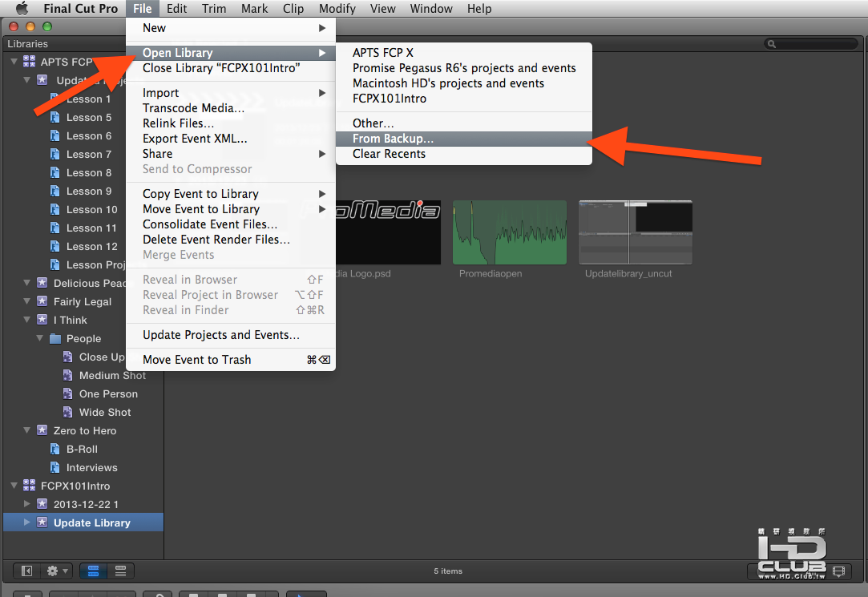Collapse the Delicious Peace event triangle
The image size is (868, 597).
tap(26, 282)
